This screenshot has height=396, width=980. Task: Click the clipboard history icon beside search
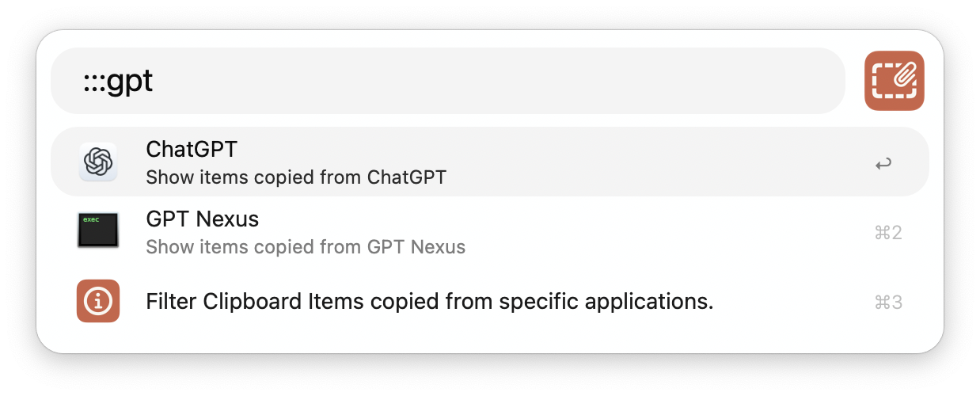895,81
